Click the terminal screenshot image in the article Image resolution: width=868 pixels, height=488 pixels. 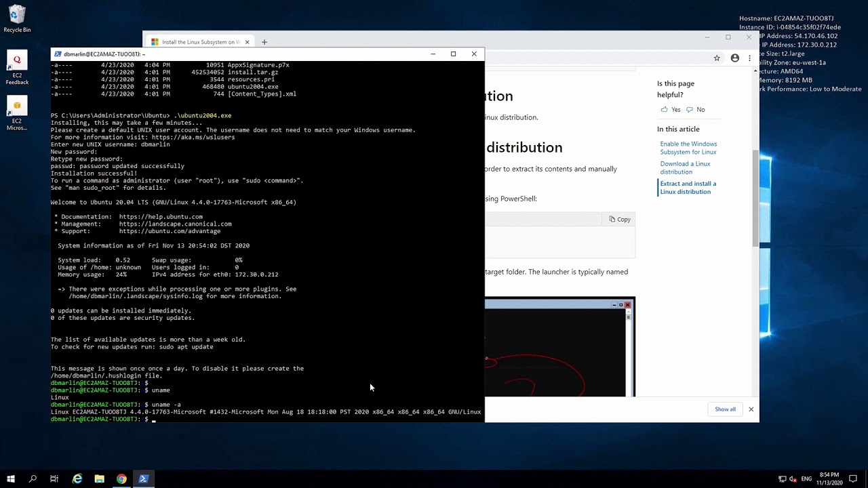click(x=559, y=347)
